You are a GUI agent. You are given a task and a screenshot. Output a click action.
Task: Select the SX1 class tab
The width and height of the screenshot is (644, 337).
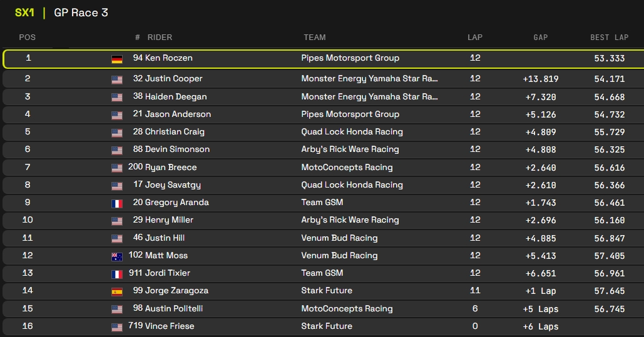coord(24,13)
